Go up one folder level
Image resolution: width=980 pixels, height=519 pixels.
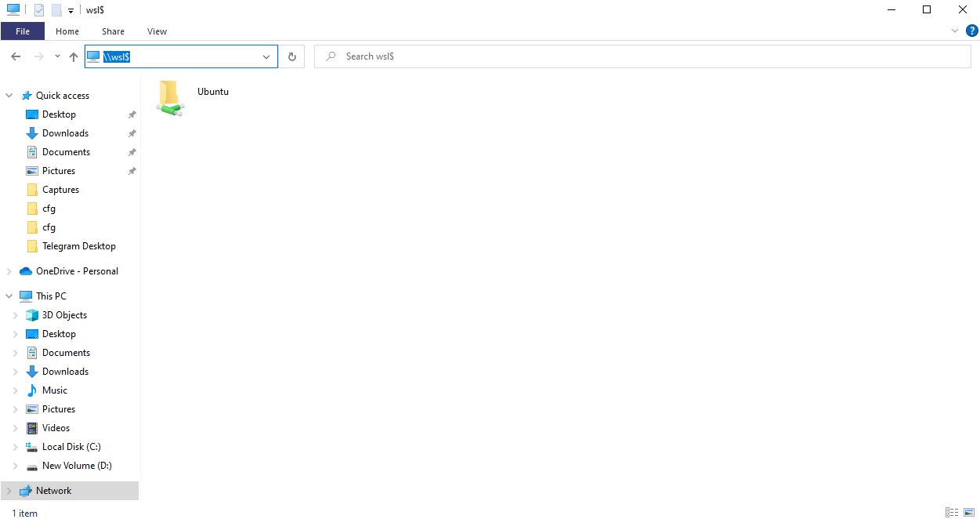pos(74,56)
